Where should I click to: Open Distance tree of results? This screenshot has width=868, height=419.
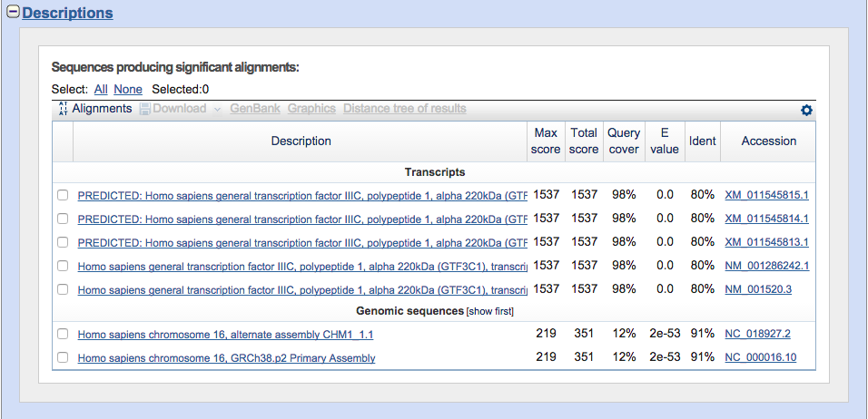[404, 109]
